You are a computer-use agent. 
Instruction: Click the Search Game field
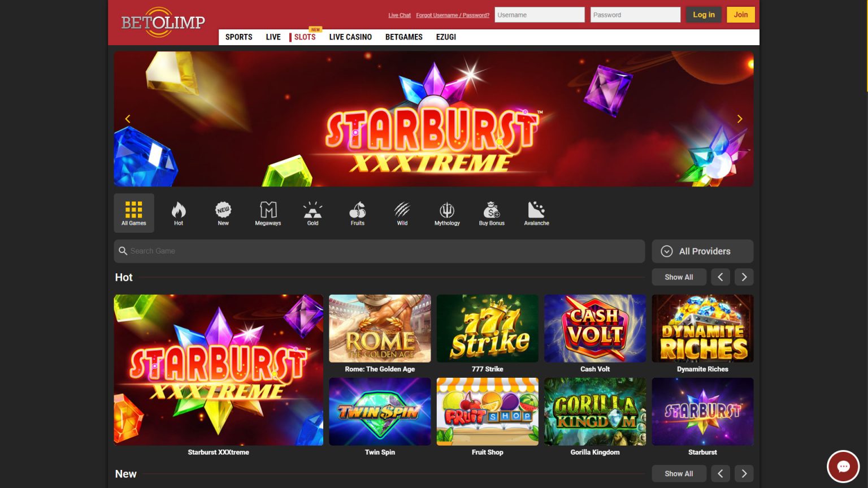pos(379,251)
